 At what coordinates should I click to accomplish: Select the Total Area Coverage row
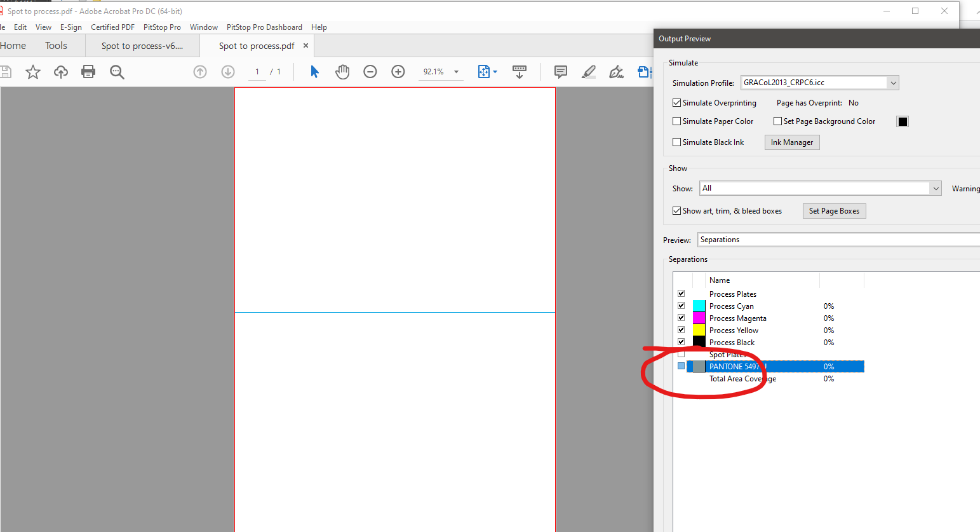click(769, 379)
